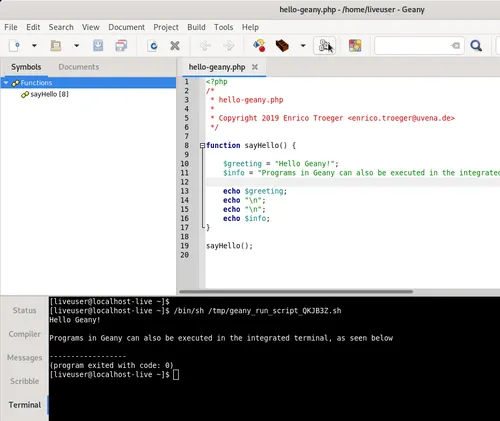
Task: Toggle the code fold marker at sayHello function
Action: tap(202, 145)
